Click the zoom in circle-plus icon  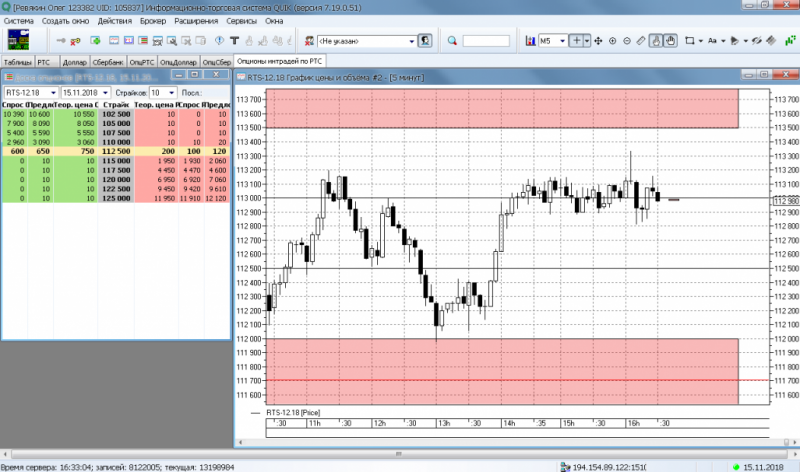(x=612, y=41)
